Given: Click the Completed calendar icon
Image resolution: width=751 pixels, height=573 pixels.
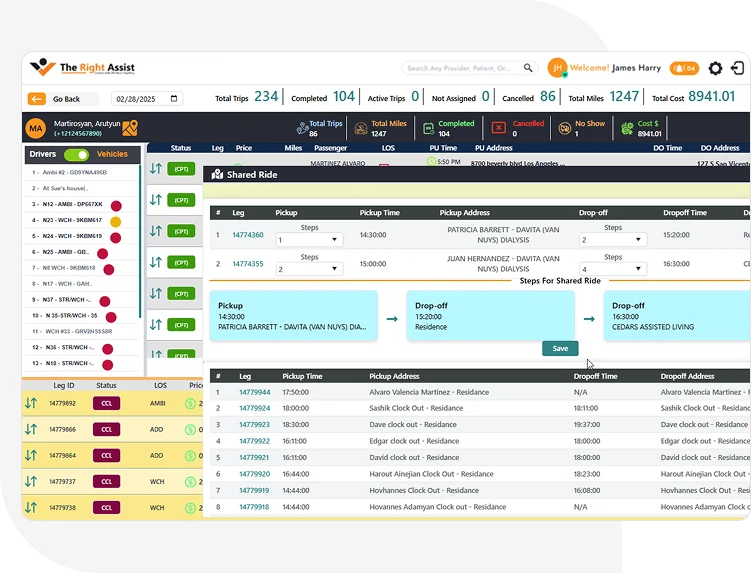Looking at the screenshot, I should (x=428, y=128).
